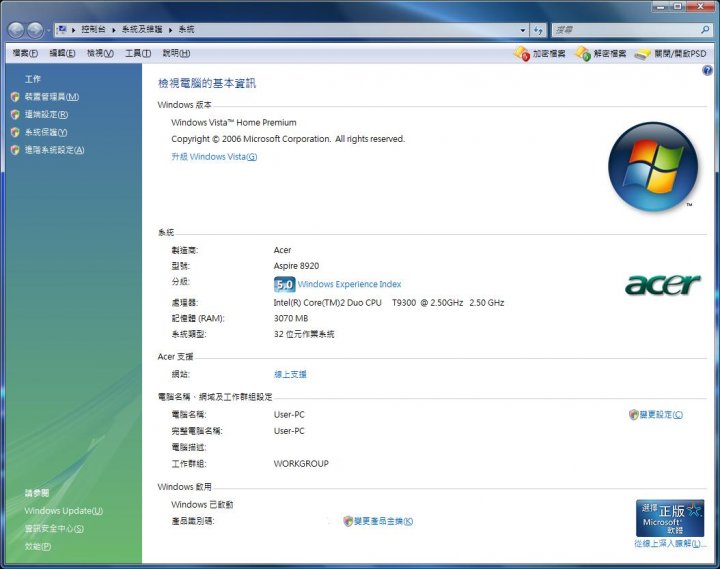The image size is (720, 569).
Task: Click the 檢視電腦的基本資訊 page heading
Action: [207, 84]
